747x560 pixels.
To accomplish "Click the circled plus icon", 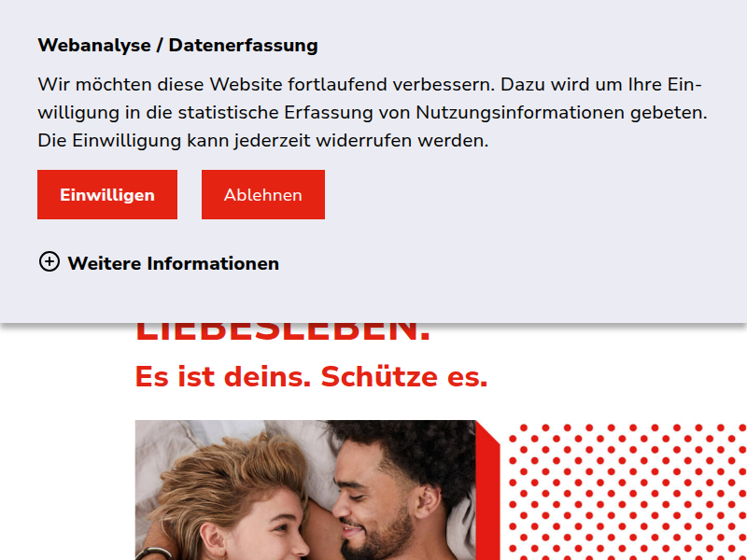I will click(x=49, y=262).
